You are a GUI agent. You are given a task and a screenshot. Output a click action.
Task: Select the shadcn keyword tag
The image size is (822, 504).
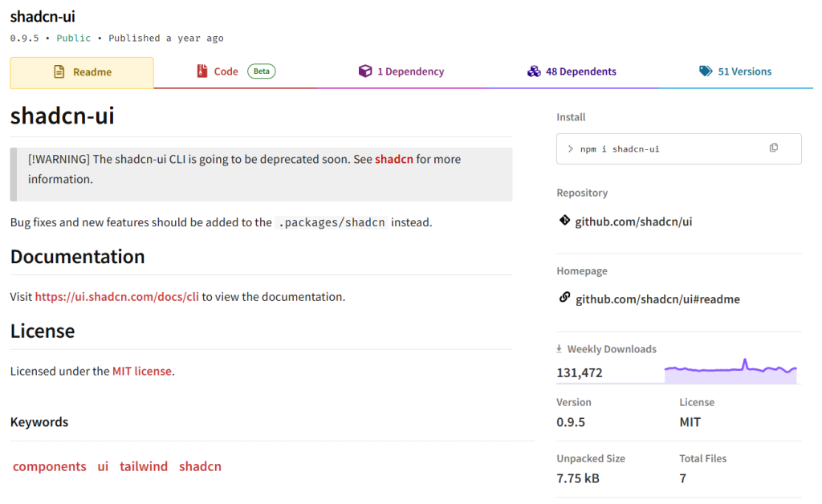point(200,466)
